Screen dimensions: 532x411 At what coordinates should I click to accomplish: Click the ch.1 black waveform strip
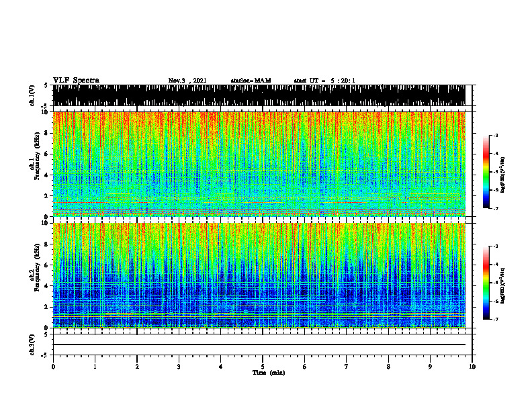[259, 95]
